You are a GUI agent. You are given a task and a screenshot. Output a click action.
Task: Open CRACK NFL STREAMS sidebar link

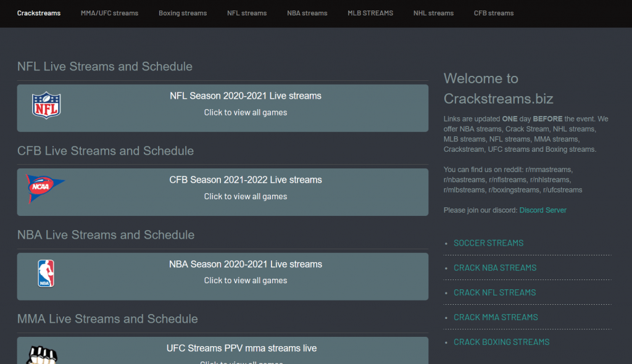click(494, 292)
